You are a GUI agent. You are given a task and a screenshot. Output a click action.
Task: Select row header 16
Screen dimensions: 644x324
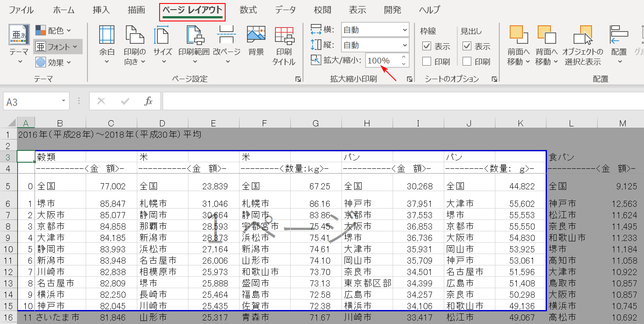tap(8, 317)
